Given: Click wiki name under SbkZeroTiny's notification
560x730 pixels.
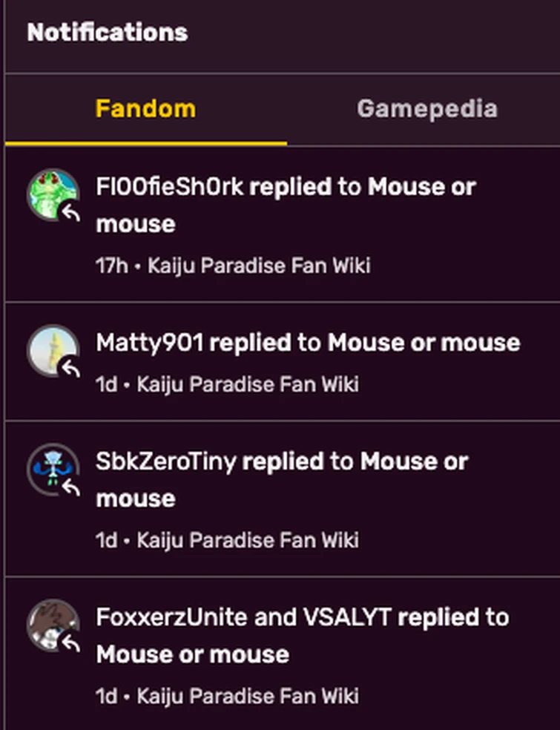Looking at the screenshot, I should [248, 540].
